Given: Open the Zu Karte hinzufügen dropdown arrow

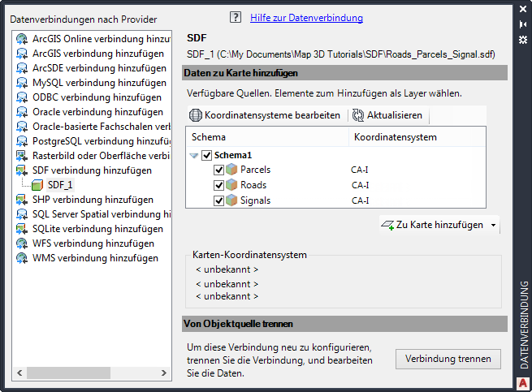Looking at the screenshot, I should 493,225.
